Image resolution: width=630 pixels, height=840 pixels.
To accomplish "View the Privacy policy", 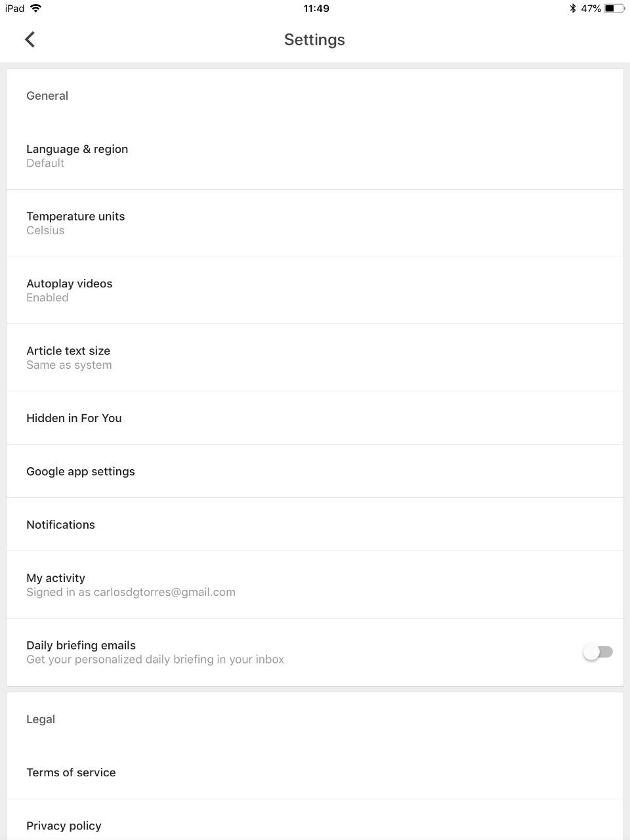I will (64, 826).
